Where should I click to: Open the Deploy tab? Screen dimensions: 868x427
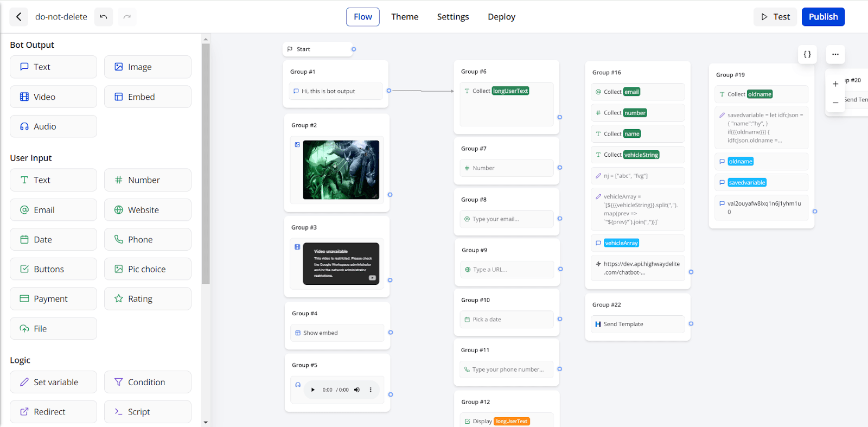tap(501, 17)
